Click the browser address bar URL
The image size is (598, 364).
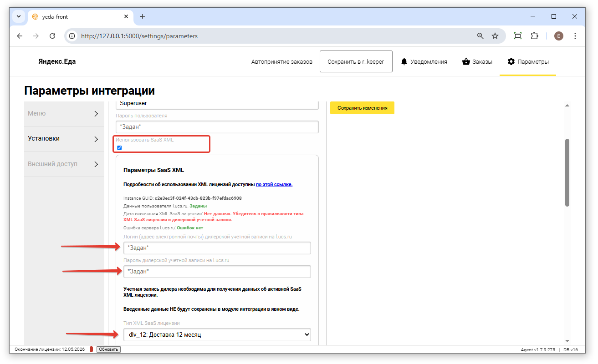[139, 36]
